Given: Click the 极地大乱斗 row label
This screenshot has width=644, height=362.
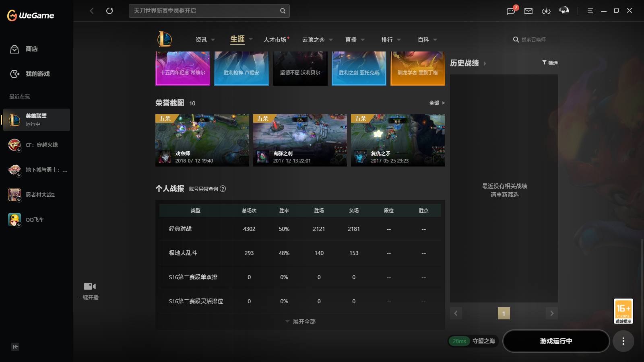Looking at the screenshot, I should [183, 253].
